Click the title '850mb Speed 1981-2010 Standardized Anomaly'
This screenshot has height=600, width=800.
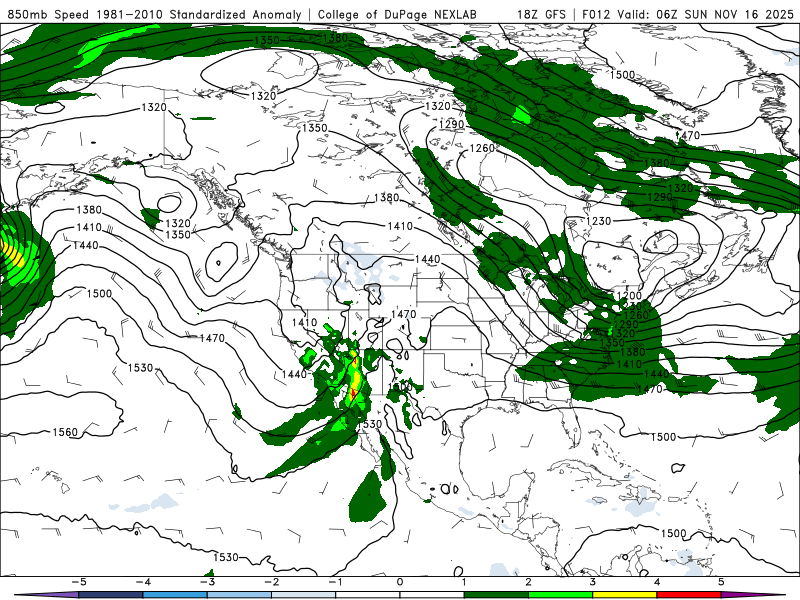(155, 14)
